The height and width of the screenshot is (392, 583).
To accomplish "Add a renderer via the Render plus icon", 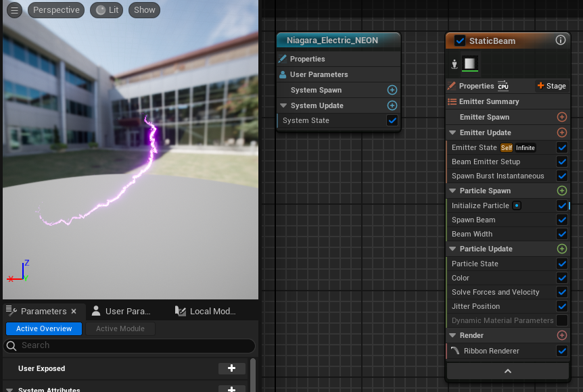I will (561, 335).
